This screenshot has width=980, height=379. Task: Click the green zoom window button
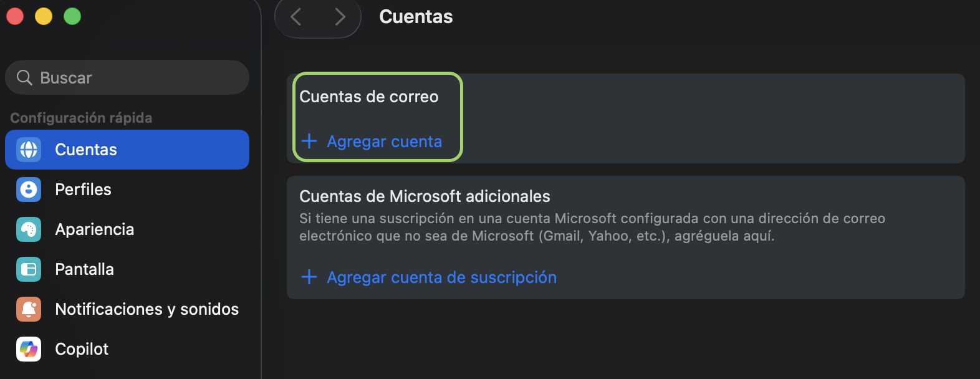click(x=72, y=16)
